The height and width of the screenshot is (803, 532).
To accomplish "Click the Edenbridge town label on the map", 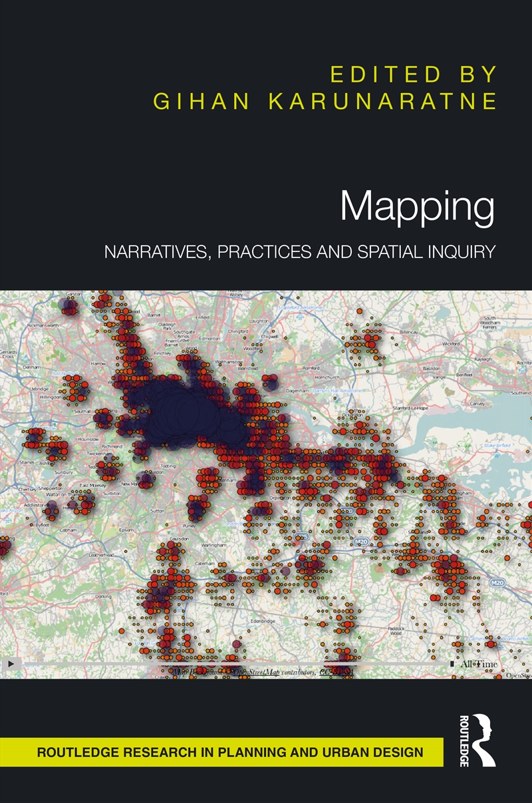I will 263,621.
